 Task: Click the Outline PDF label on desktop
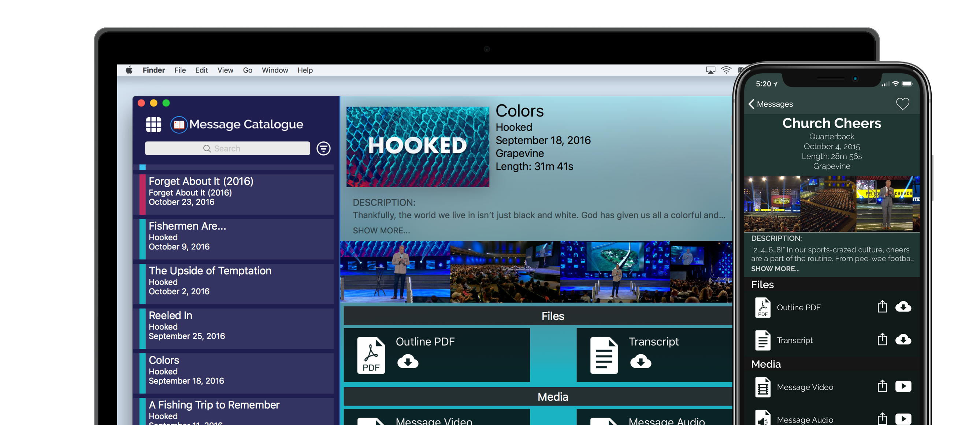[x=425, y=341]
